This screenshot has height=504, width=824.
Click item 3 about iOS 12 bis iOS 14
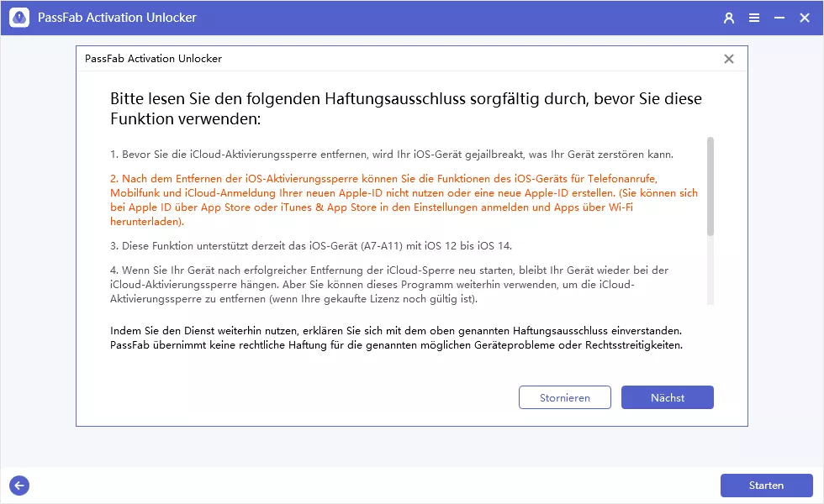pos(310,245)
